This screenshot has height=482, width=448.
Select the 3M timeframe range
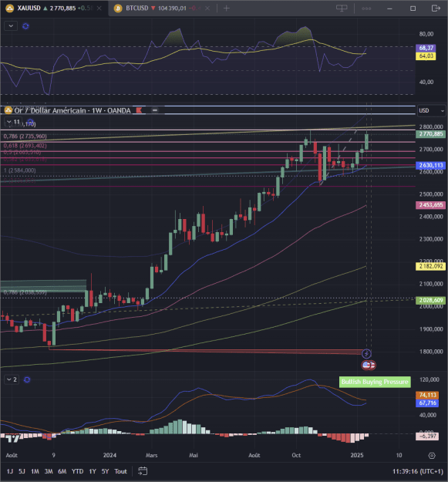click(49, 471)
